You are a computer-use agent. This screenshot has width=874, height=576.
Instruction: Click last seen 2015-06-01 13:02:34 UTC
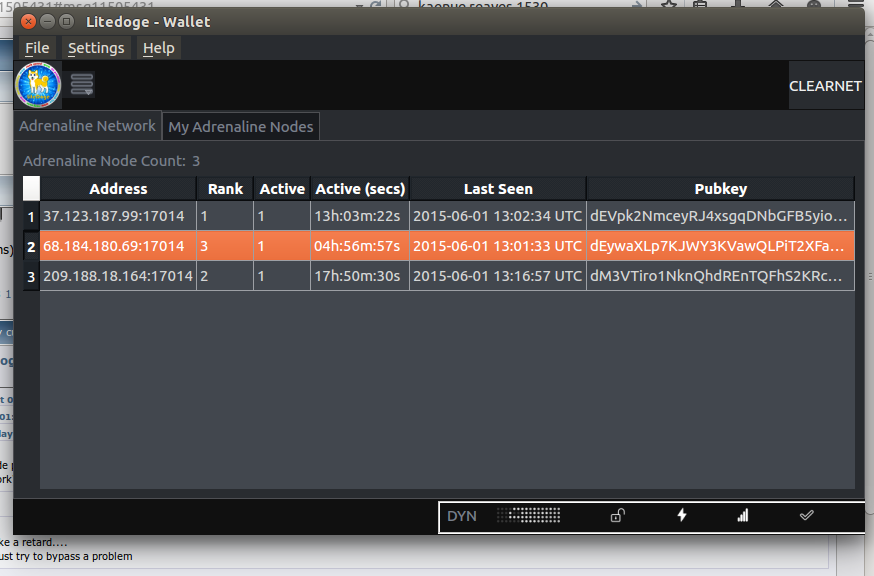click(498, 216)
